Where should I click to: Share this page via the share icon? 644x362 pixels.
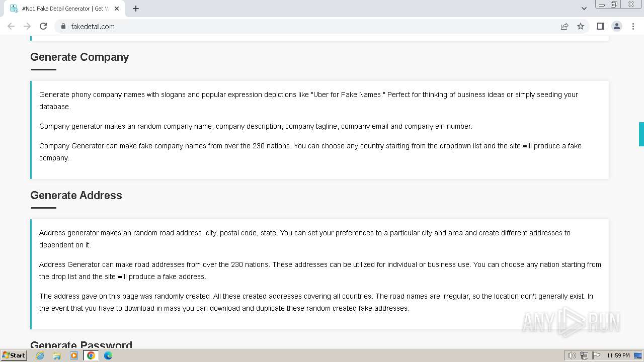(x=565, y=26)
